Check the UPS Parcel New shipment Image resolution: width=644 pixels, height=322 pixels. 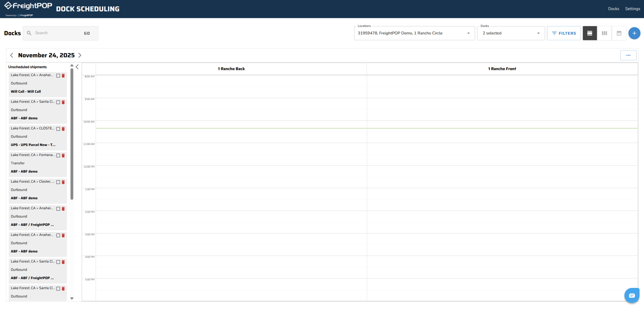pyautogui.click(x=58, y=129)
